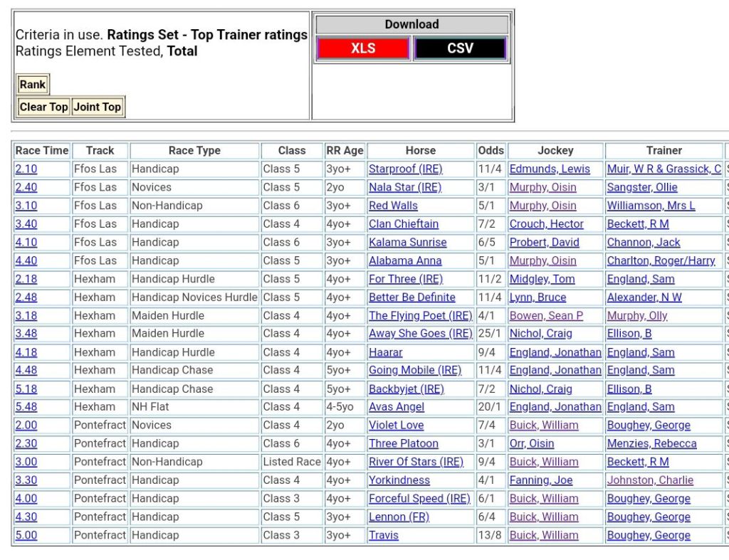Open trainer Sangster, Ollie link
The width and height of the screenshot is (729, 560).
pos(641,187)
